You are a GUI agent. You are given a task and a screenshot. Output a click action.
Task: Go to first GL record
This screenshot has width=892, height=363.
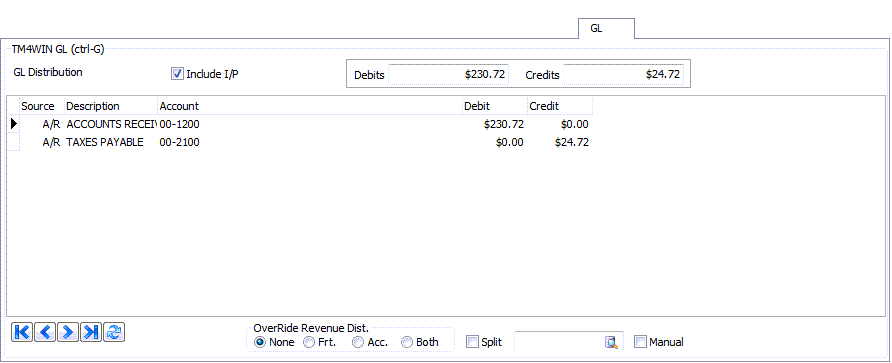coord(22,332)
